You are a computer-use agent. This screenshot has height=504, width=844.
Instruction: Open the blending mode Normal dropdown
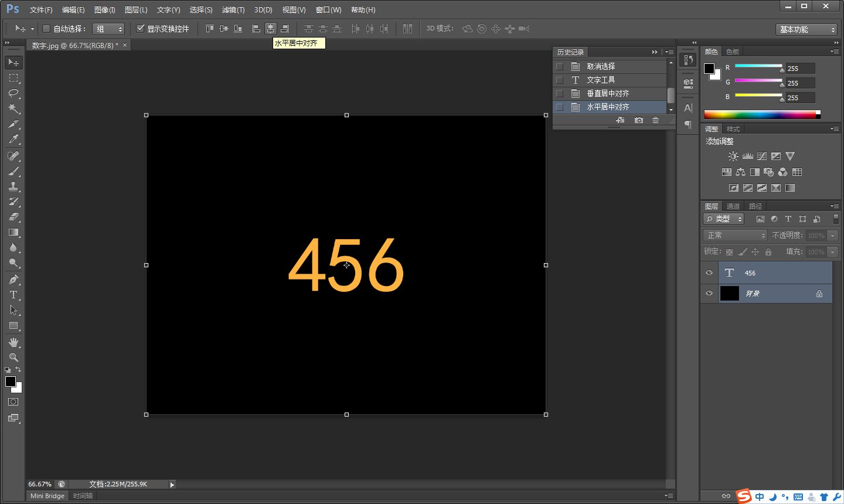735,235
